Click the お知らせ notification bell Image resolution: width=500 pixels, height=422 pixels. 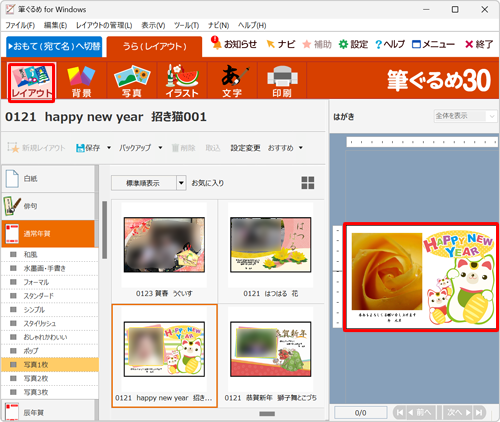(x=234, y=44)
